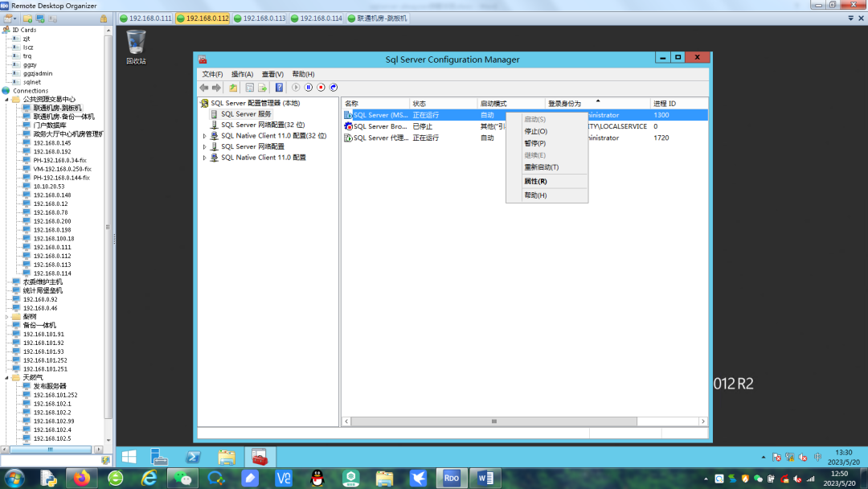
Task: Open File Explorer on remote taskbar
Action: 227,457
